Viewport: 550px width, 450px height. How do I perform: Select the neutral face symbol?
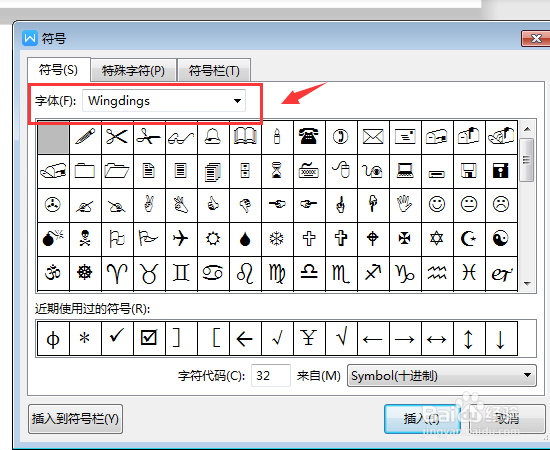pyautogui.click(x=469, y=204)
